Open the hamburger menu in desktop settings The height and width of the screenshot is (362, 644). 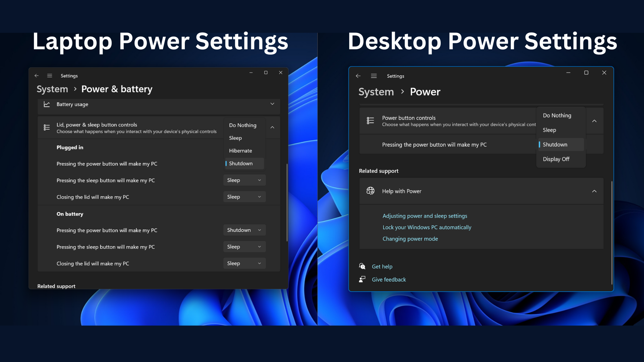374,75
